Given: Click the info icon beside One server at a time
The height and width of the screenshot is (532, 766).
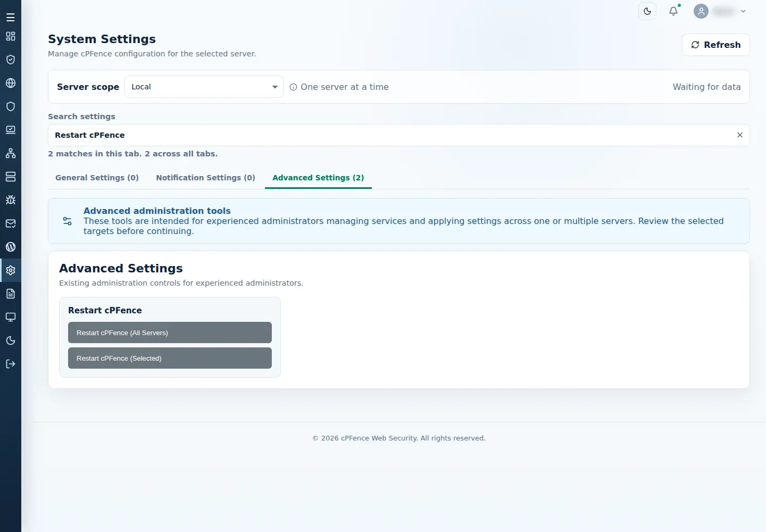Looking at the screenshot, I should pos(293,87).
